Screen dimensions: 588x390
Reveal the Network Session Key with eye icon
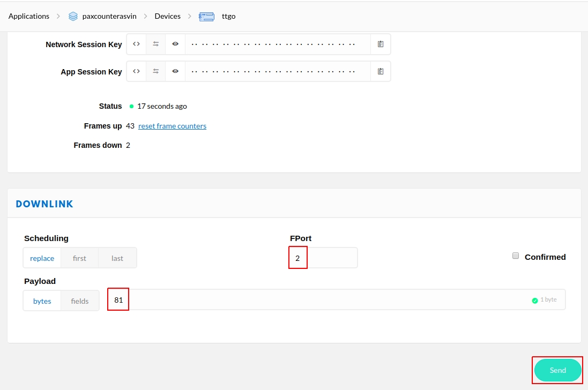click(x=175, y=44)
